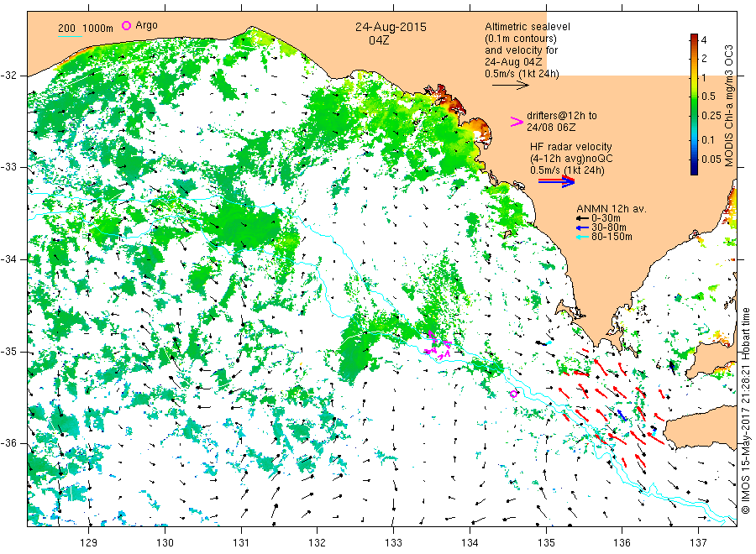756x554 pixels.
Task: Click the "(0.1m contours)" text
Action: coord(521,39)
